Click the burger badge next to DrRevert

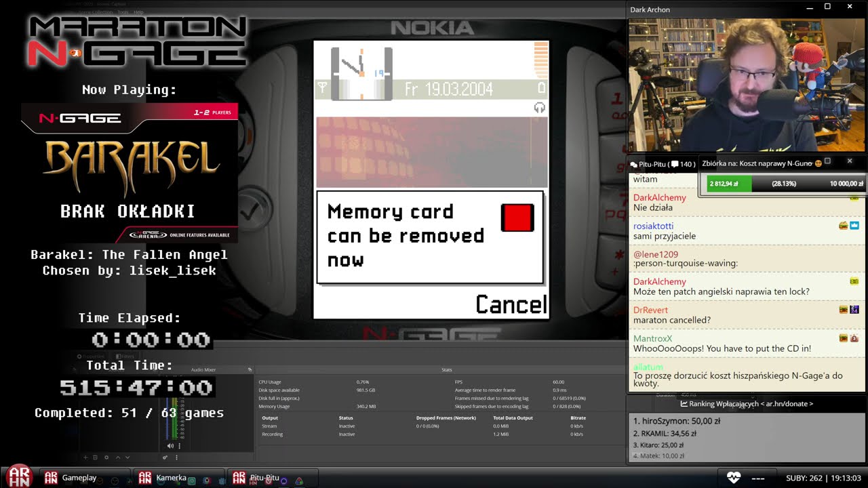tap(844, 310)
